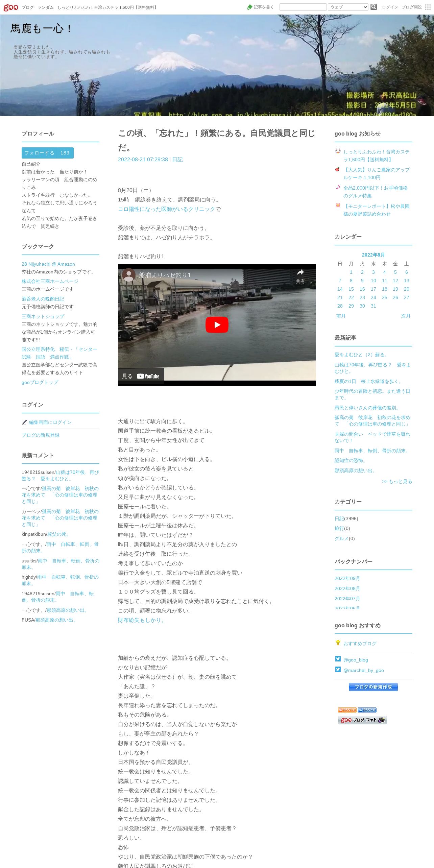The width and height of the screenshot is (434, 868).
Task: Click pencil icon by 編集画面にログイン
Action: 24,423
